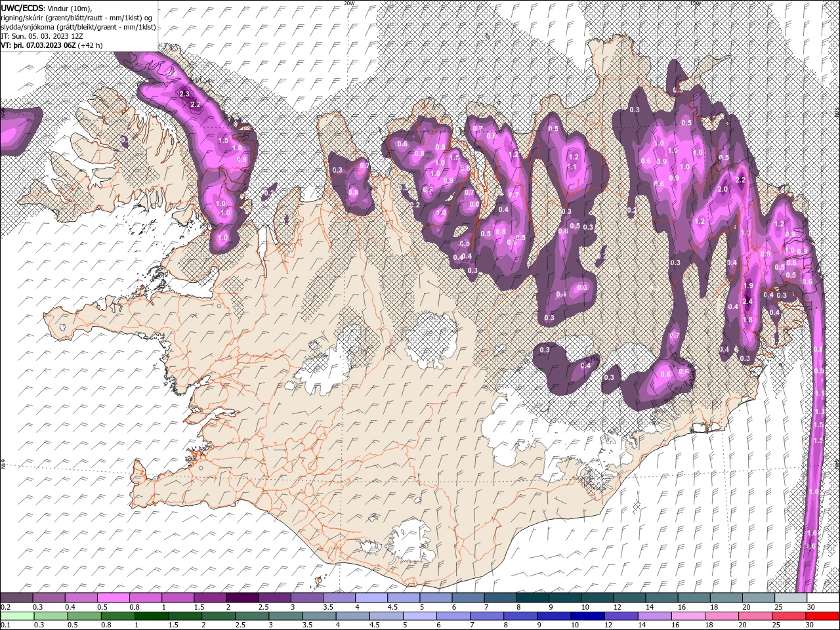Select the lower legend swatch starting at 20

756,616
